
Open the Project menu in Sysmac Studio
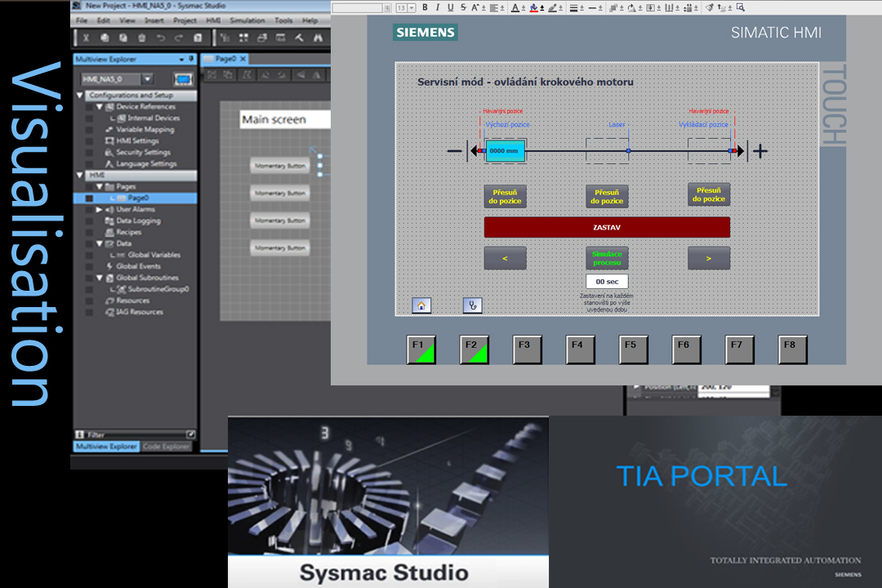(x=185, y=20)
